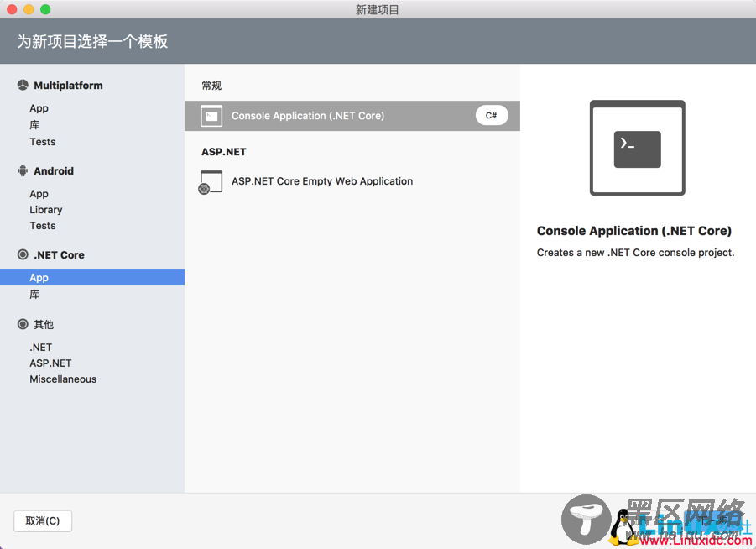The width and height of the screenshot is (756, 549).
Task: Minimize window with the yellow button
Action: [x=29, y=9]
